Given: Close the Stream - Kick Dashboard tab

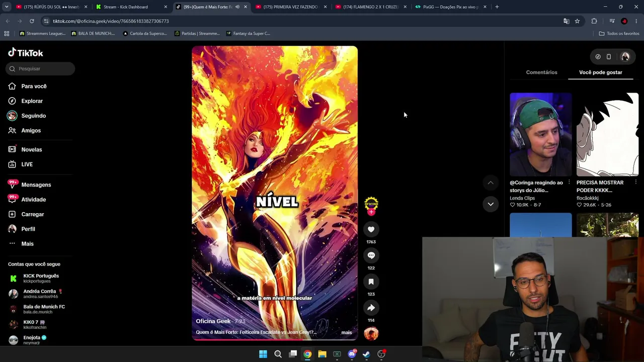Looking at the screenshot, I should point(166,7).
